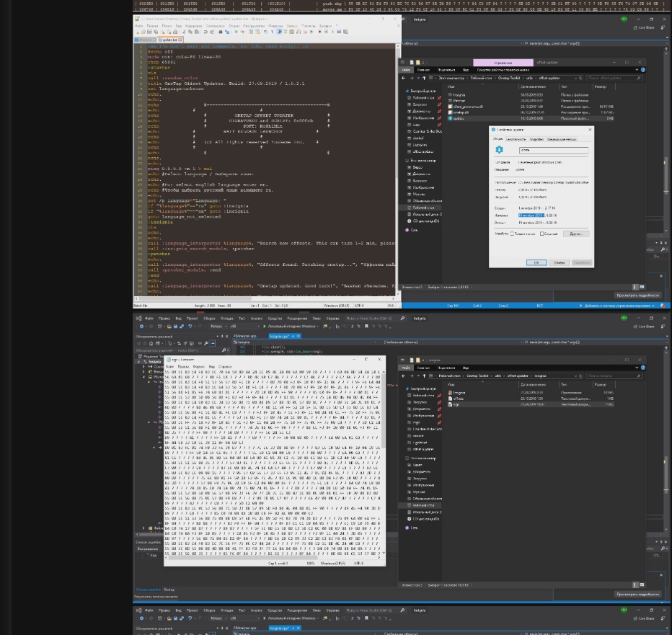The image size is (672, 635).
Task: Click the help icon in offset updater Explorer ribbon
Action: [x=643, y=70]
